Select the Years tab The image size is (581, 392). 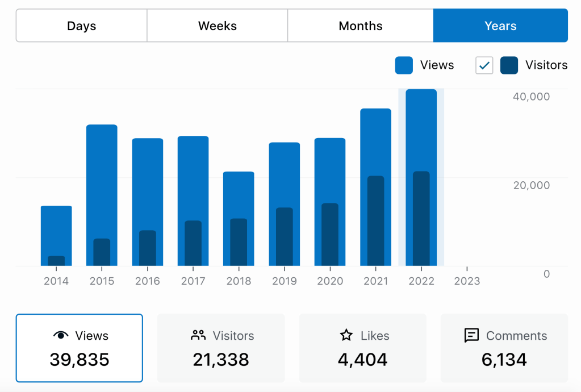(500, 26)
